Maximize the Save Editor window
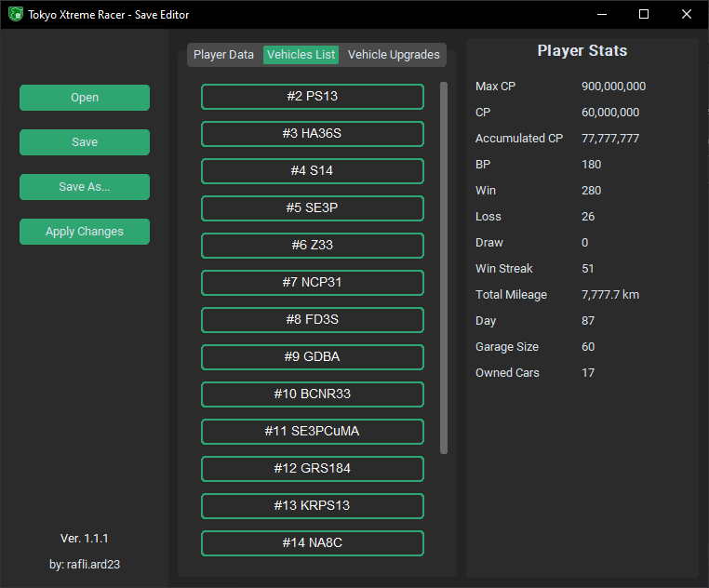This screenshot has width=709, height=588. pyautogui.click(x=644, y=14)
